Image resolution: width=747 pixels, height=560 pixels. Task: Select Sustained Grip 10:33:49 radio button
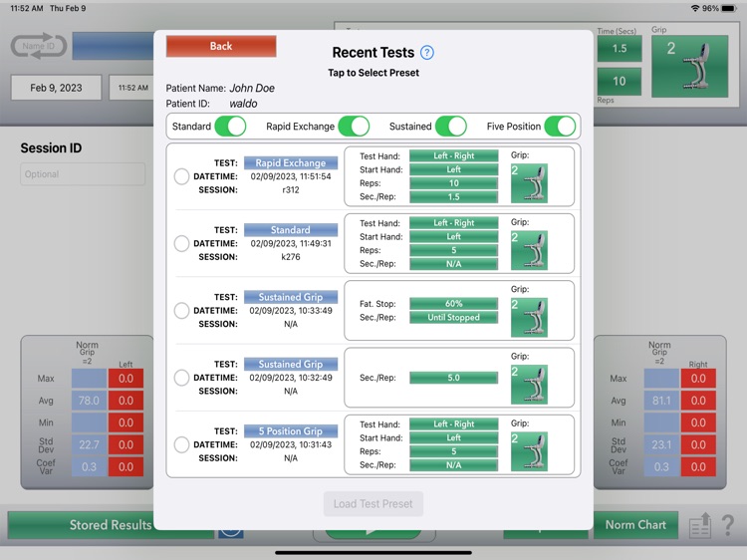[x=181, y=311]
